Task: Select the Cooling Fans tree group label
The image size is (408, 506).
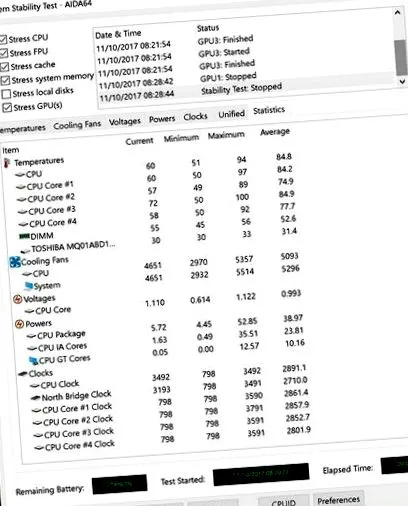Action: [45, 261]
